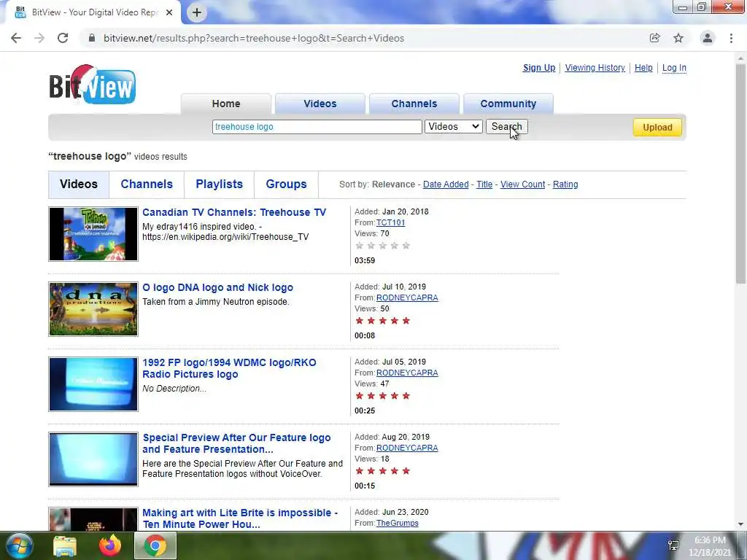The image size is (747, 560).
Task: Select the Videos results tab
Action: pyautogui.click(x=79, y=184)
